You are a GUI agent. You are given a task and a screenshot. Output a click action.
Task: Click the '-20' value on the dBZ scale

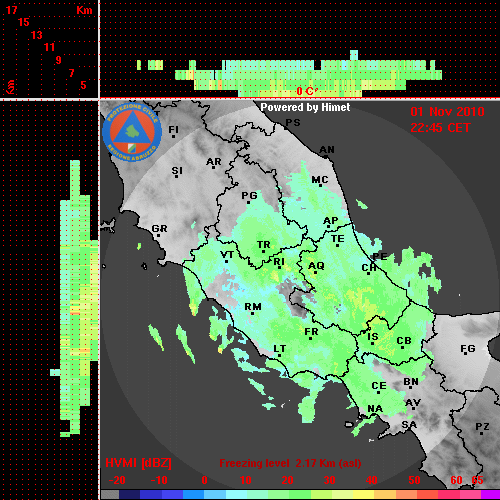click(x=117, y=480)
